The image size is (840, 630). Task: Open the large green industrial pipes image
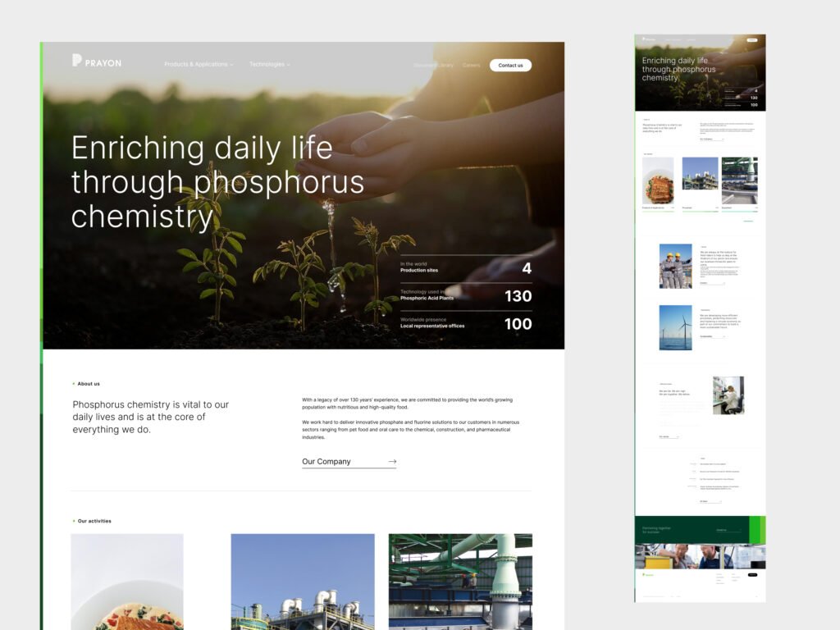460,582
